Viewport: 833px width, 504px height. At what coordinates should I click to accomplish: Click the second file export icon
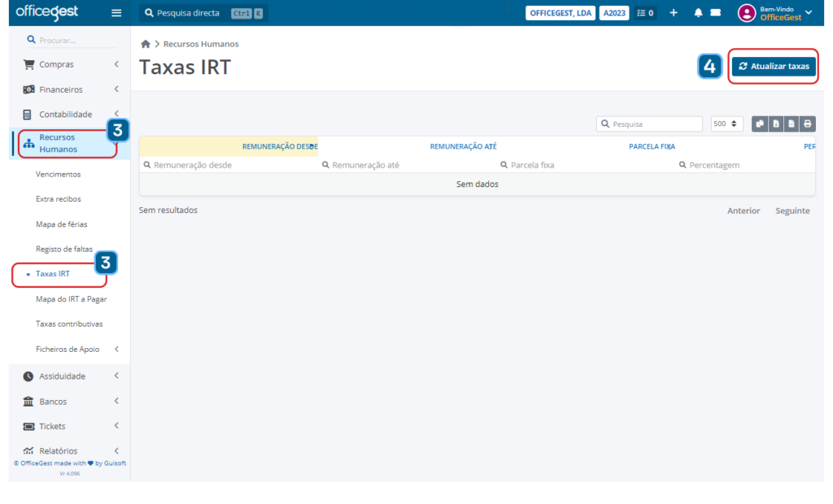click(775, 124)
